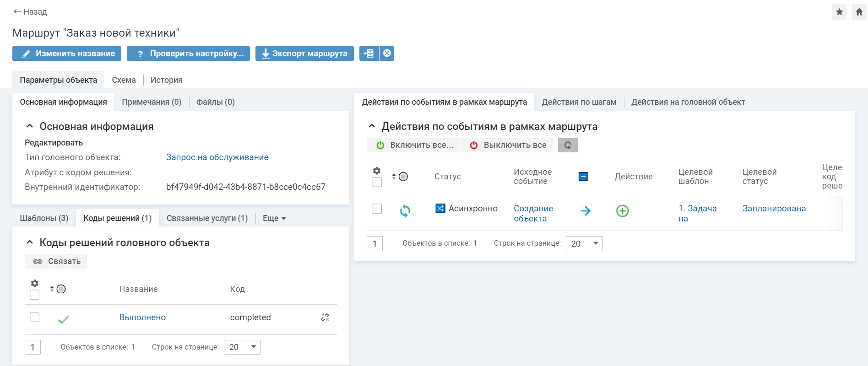868x366 pixels.
Task: Toggle select-all checkbox in solution codes table
Action: tap(34, 295)
